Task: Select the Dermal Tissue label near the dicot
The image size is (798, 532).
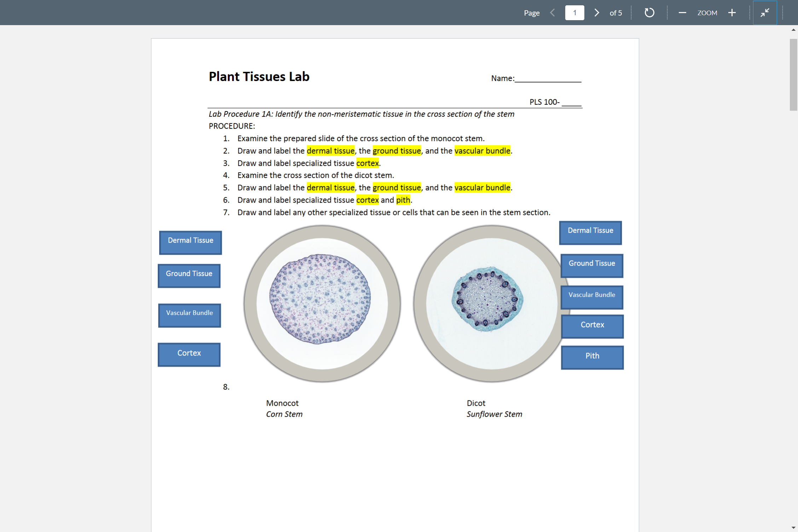Action: point(590,232)
